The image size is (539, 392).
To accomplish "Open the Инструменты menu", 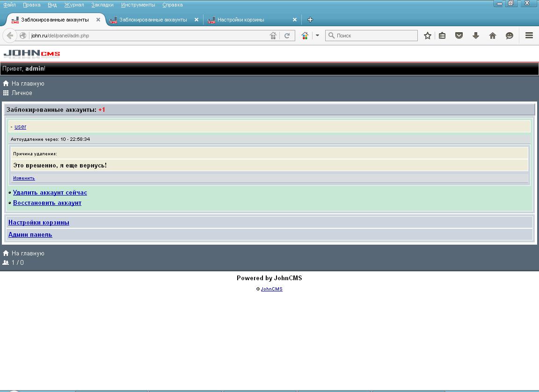I will tap(138, 5).
